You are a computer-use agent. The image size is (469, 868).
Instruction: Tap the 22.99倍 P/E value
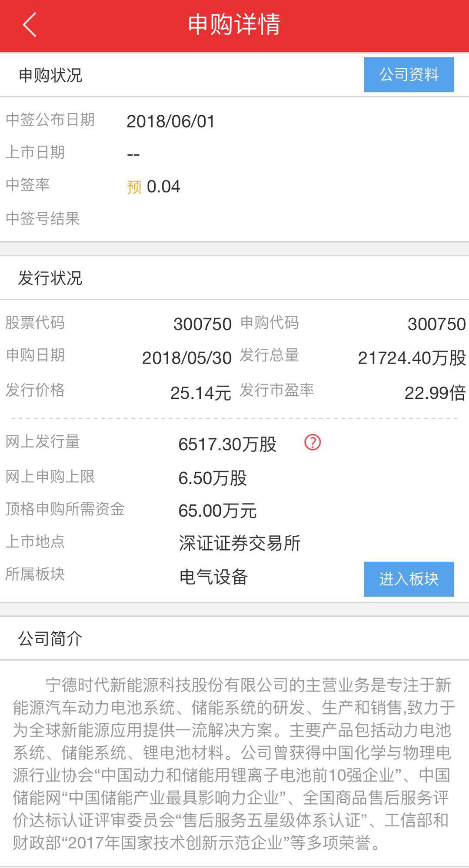435,393
